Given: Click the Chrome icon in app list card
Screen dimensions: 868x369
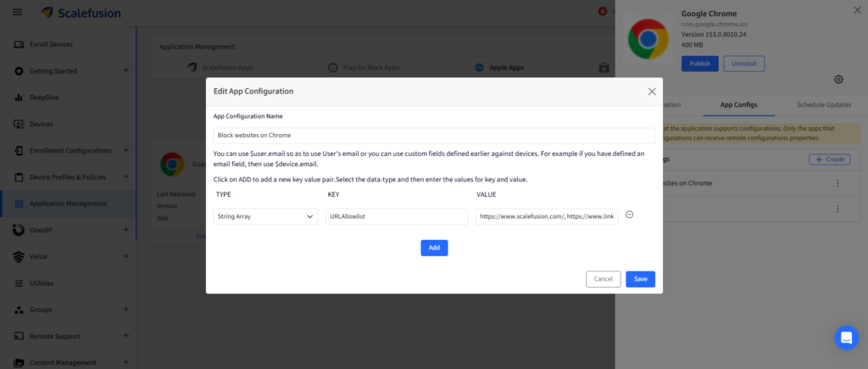Looking at the screenshot, I should (x=172, y=164).
